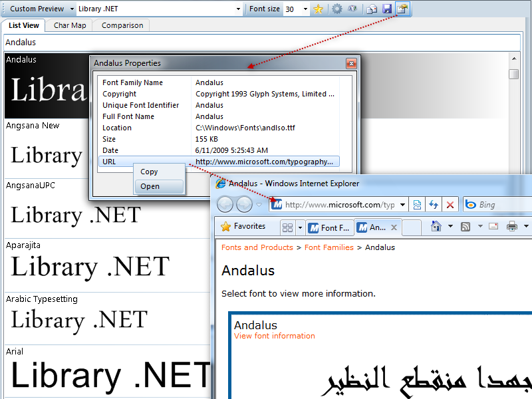Select the Unique Font Identifier row
This screenshot has height=399, width=532.
[x=219, y=105]
